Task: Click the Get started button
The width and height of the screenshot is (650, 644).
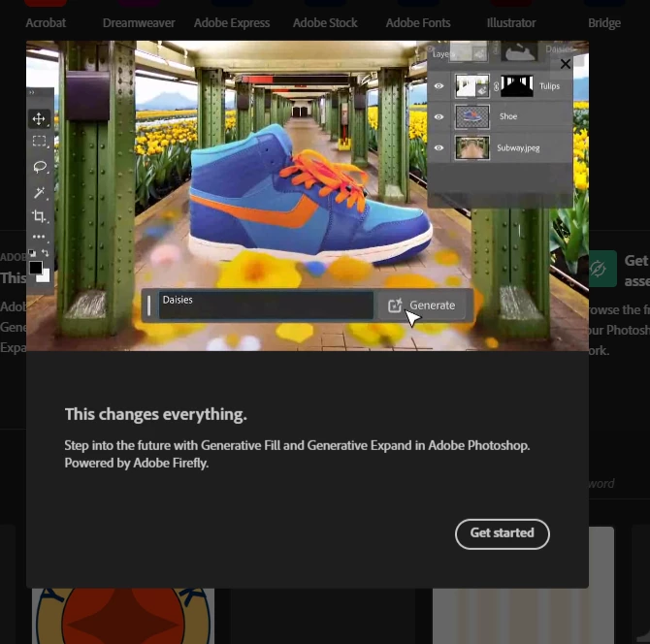Action: (x=502, y=533)
